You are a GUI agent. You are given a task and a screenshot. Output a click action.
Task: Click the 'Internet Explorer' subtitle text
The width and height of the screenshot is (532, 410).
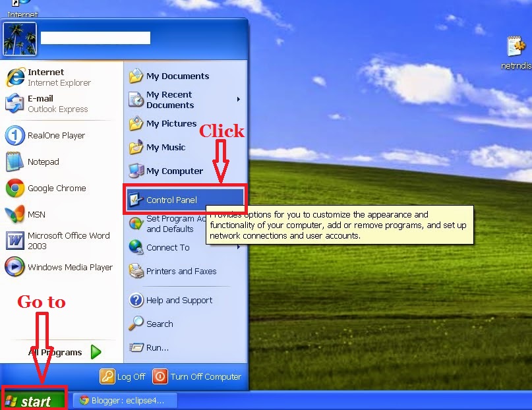tap(59, 83)
